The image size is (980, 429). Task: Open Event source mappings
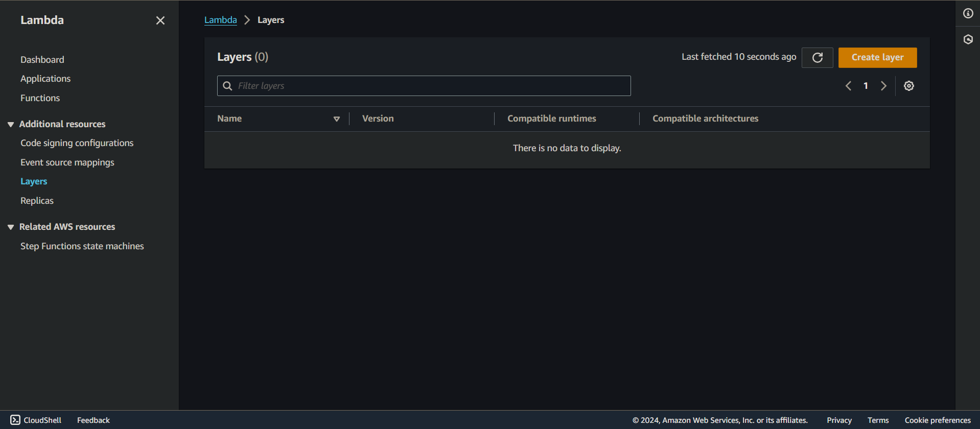tap(67, 162)
